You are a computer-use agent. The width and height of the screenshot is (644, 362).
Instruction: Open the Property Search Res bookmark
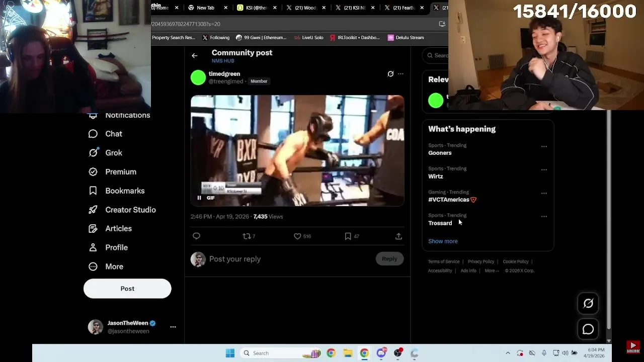(173, 38)
